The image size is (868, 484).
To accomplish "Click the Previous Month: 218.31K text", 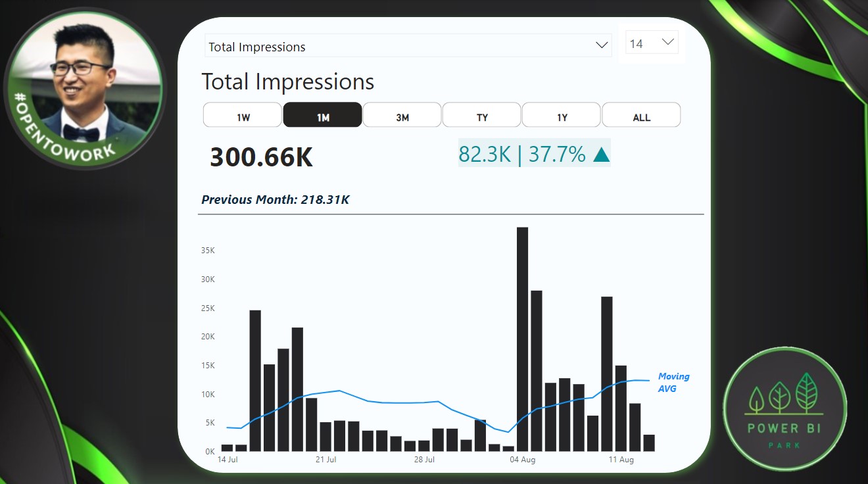I will [275, 199].
